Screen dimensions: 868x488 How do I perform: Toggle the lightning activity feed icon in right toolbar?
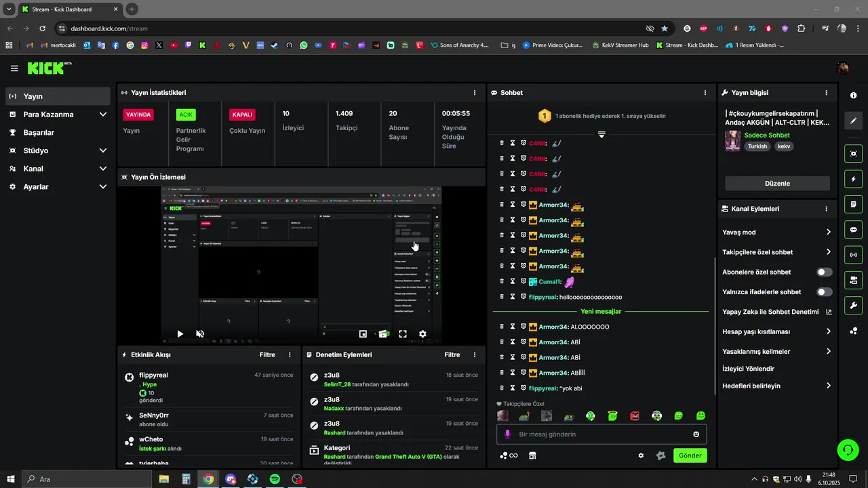click(853, 179)
